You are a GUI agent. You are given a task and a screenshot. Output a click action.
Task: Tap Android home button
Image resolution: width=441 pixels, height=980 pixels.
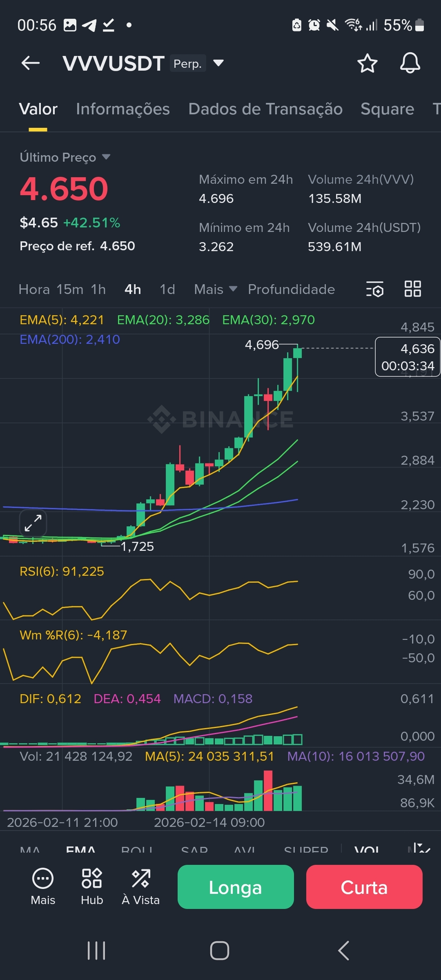(220, 951)
